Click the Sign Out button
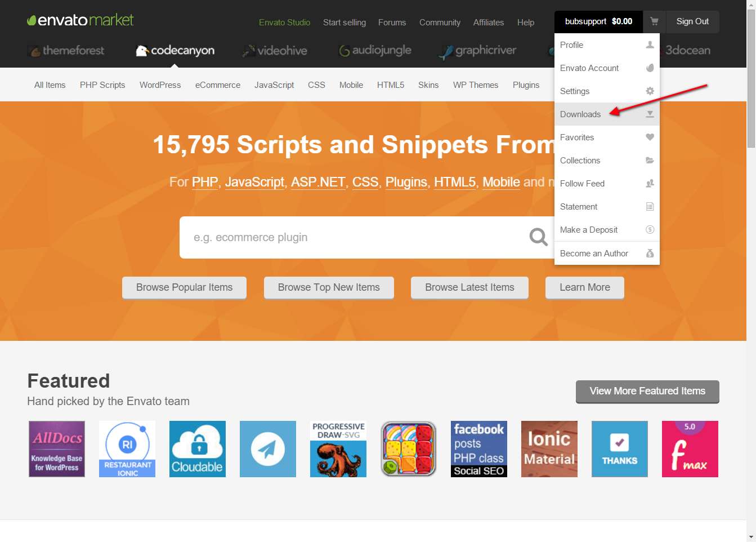This screenshot has width=756, height=542. tap(692, 21)
